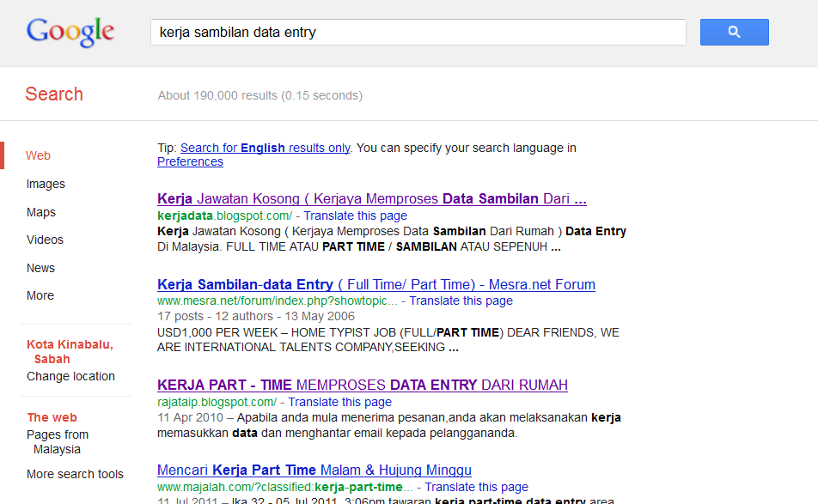
Task: Open the Preferences link
Action: click(191, 161)
